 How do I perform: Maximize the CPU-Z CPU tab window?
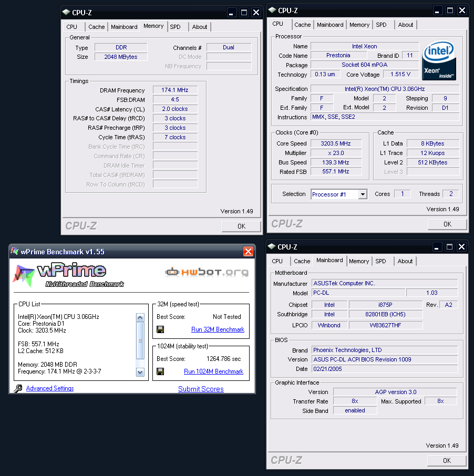pos(450,11)
